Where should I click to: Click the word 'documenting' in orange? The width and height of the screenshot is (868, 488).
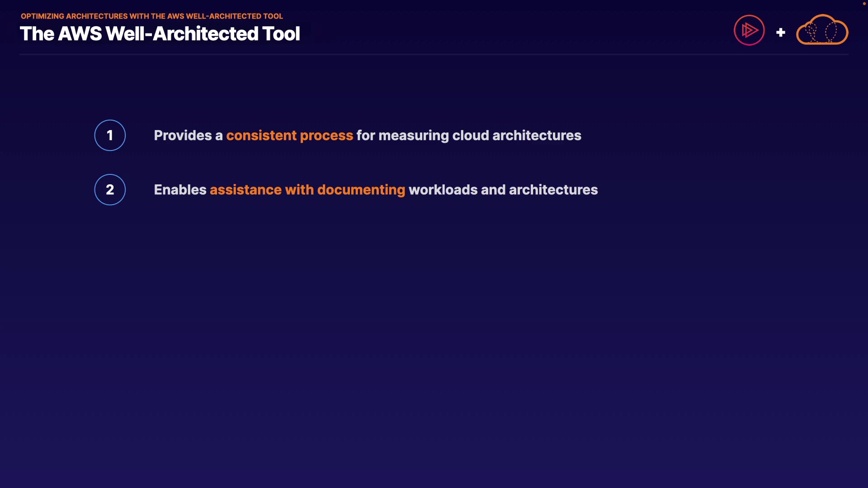point(361,190)
